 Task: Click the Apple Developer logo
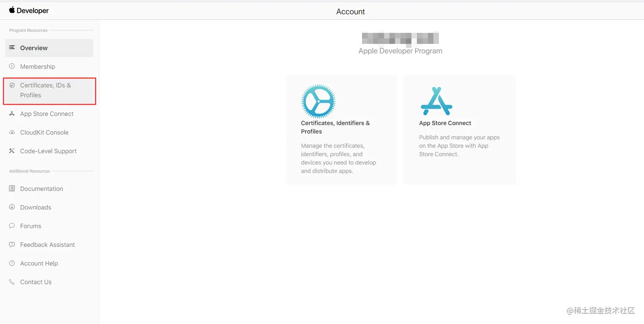(x=29, y=10)
